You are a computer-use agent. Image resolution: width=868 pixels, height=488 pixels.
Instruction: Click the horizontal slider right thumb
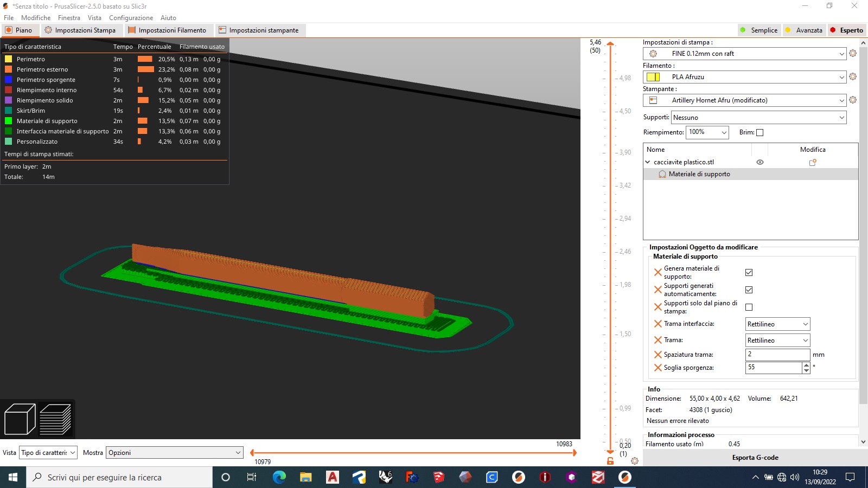click(x=575, y=452)
